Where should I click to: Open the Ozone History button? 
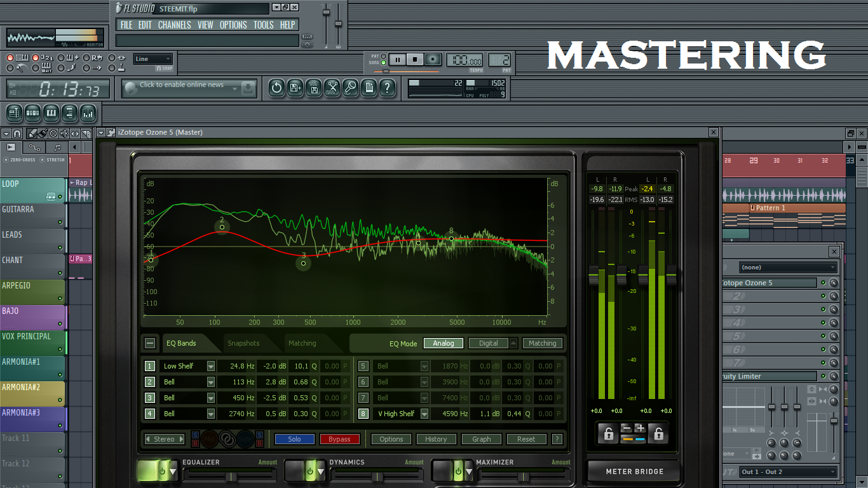(x=436, y=439)
